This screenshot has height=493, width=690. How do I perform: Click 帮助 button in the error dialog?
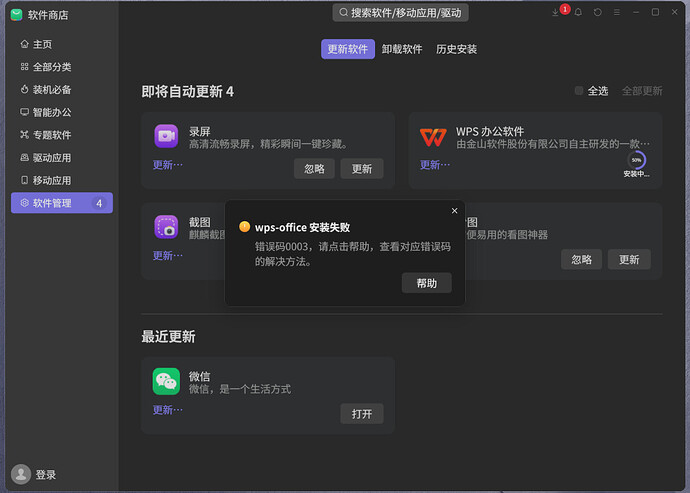pyautogui.click(x=426, y=283)
